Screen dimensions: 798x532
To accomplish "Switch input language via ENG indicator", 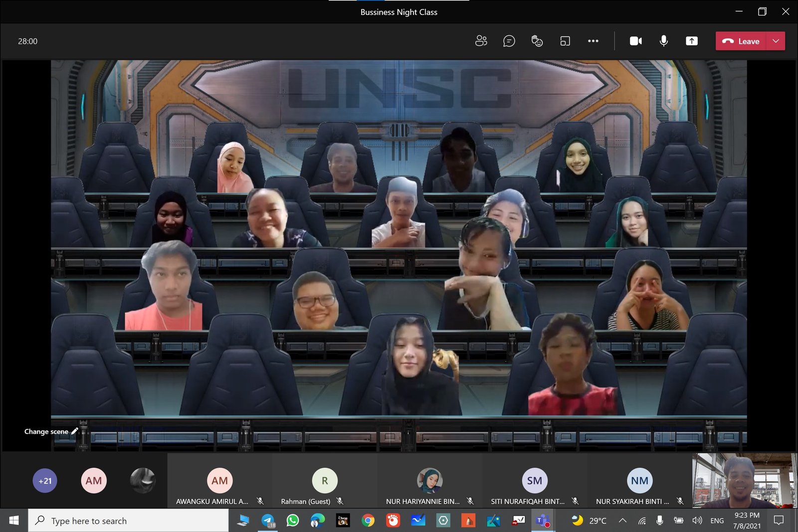I will coord(717,521).
